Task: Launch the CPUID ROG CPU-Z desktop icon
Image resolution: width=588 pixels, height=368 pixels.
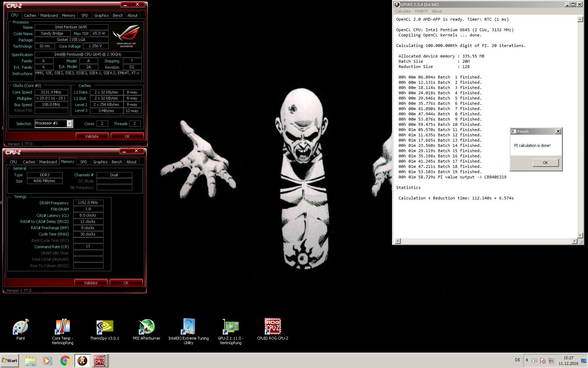Action: [273, 329]
